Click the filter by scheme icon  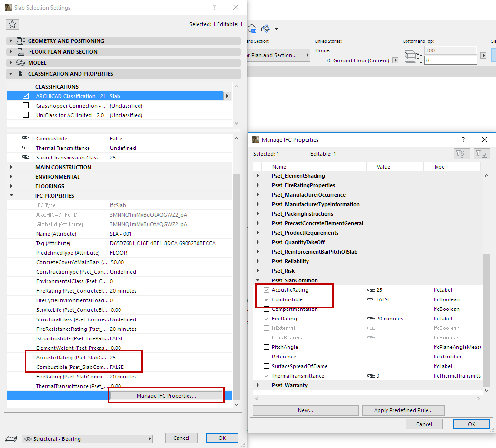point(462,154)
